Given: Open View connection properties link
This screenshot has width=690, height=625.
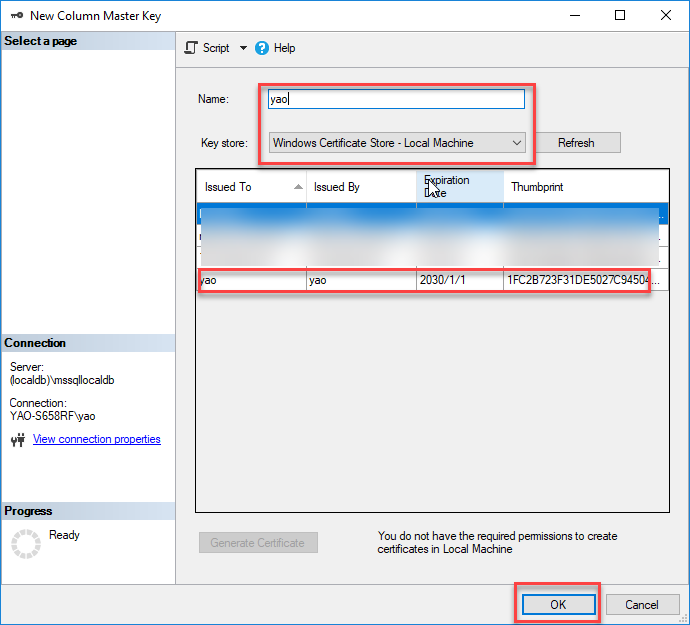Looking at the screenshot, I should (x=97, y=439).
